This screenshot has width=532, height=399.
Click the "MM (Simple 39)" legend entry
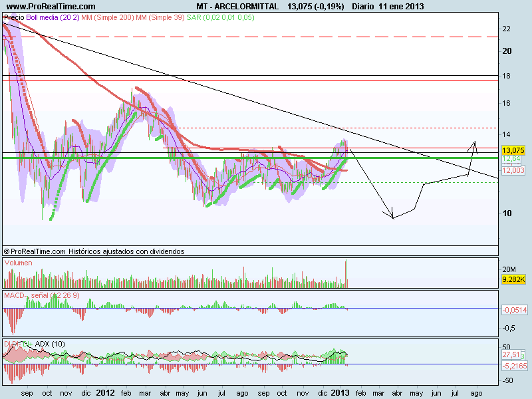point(160,18)
